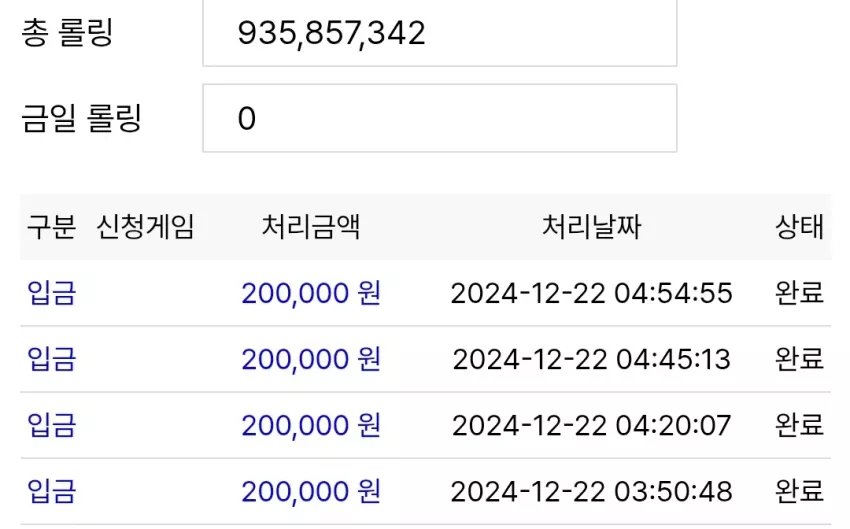850x529 pixels.
Task: Click the 200,000 원 amount for 04:54:55
Action: [311, 294]
